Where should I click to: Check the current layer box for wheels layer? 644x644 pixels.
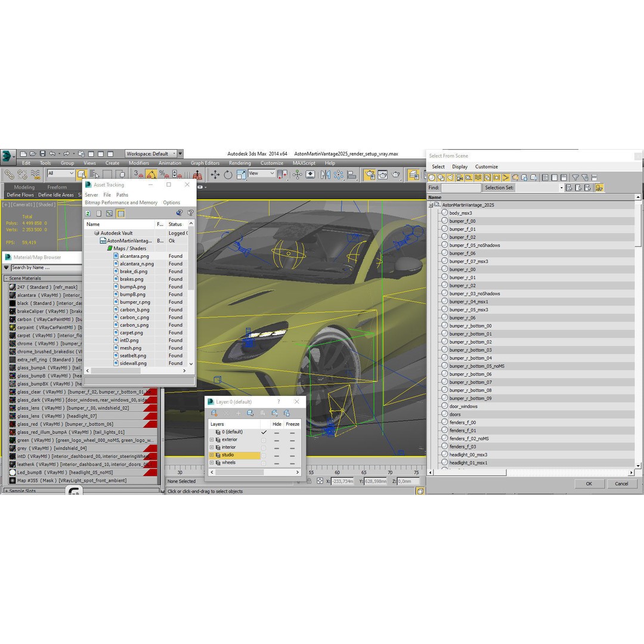264,463
